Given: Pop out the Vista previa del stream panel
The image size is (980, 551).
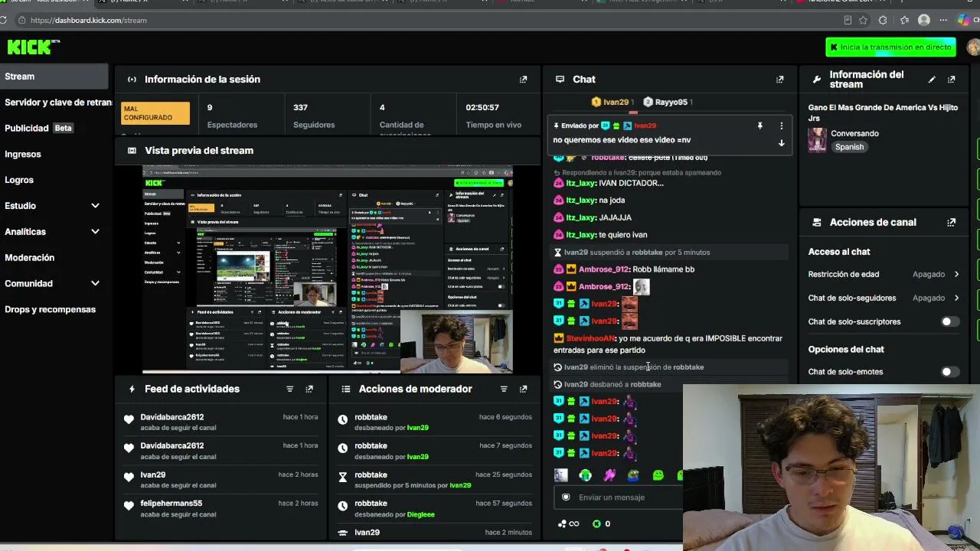Looking at the screenshot, I should click(524, 151).
